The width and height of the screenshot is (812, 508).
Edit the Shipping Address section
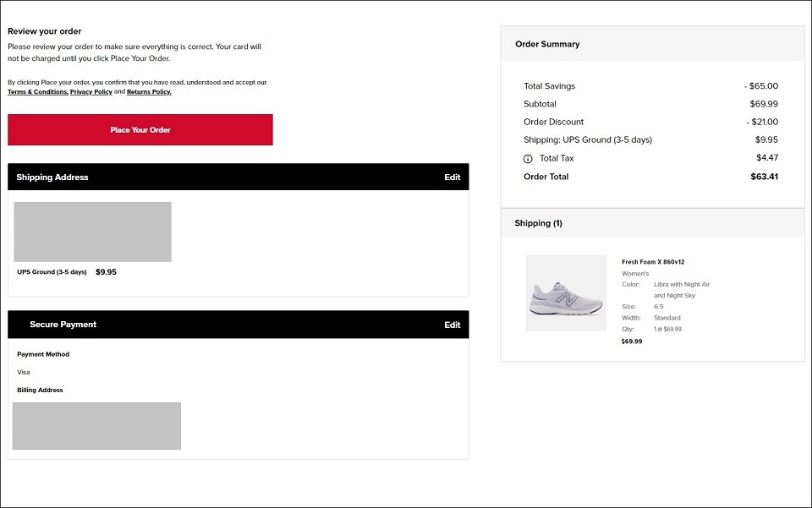(x=452, y=177)
